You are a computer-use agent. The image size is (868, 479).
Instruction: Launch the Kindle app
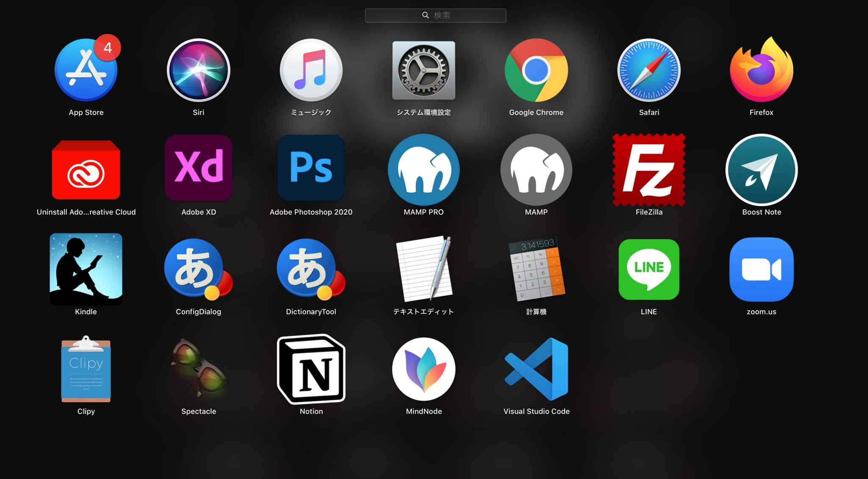tap(86, 269)
